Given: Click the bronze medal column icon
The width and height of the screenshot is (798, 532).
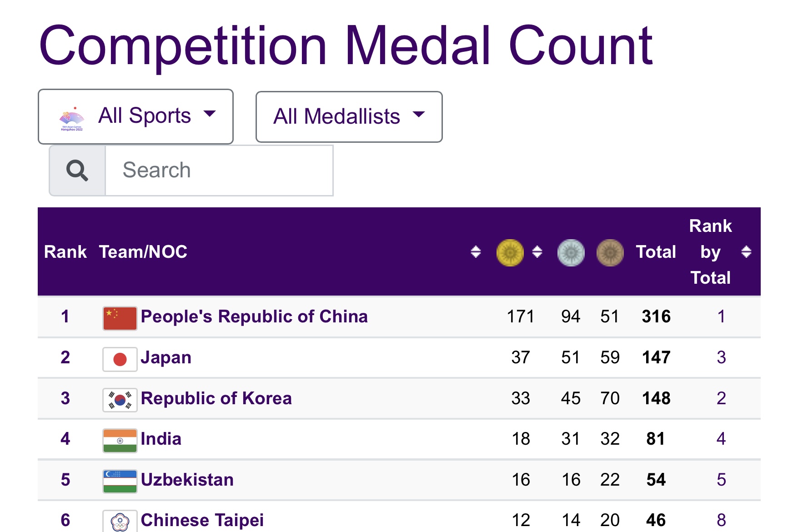Looking at the screenshot, I should pos(610,252).
